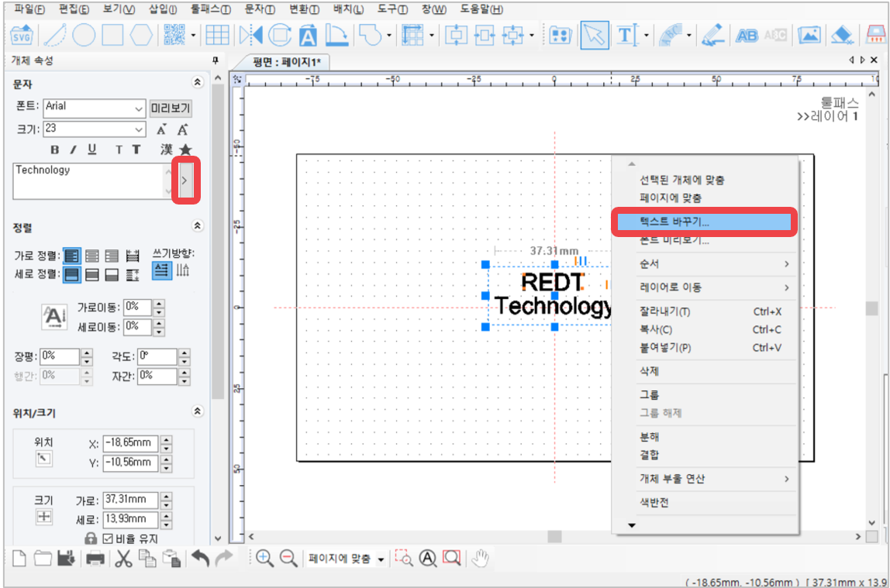Click the increase font size icon
The image size is (890, 588).
[182, 130]
